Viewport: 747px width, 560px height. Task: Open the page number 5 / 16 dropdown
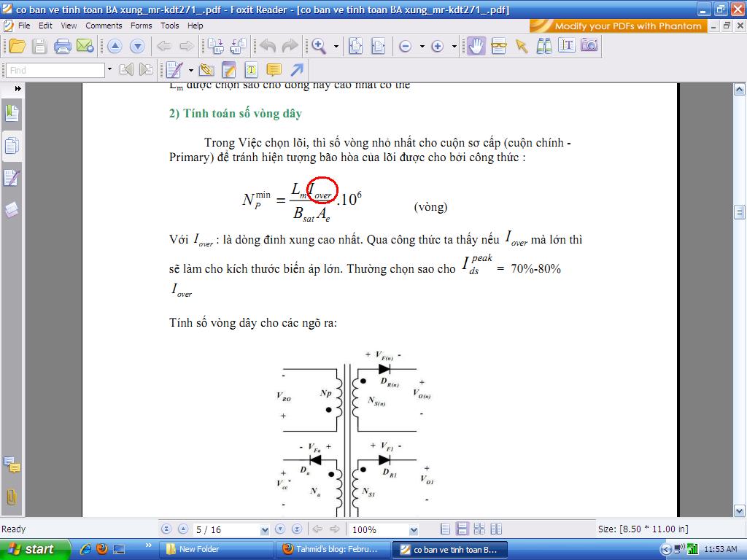tap(265, 530)
